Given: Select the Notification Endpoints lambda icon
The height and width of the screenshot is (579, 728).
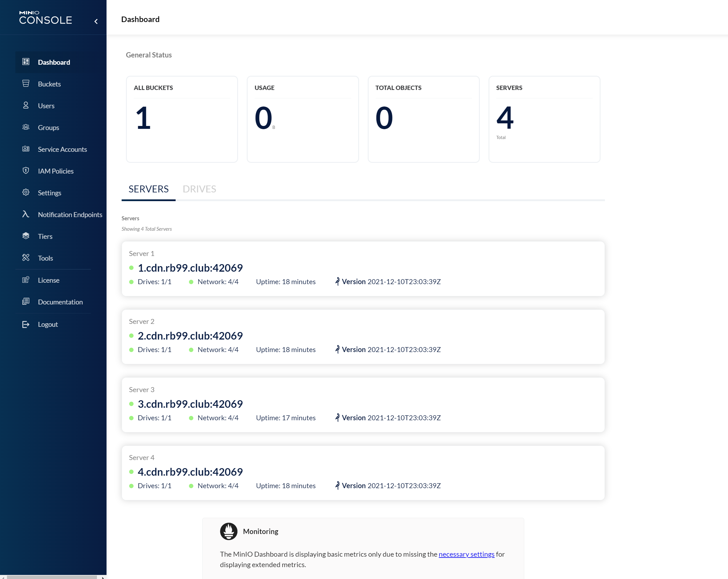Looking at the screenshot, I should [x=26, y=214].
